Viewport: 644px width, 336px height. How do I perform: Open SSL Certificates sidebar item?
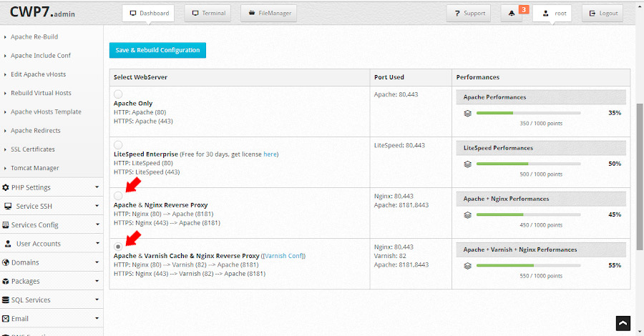[32, 149]
